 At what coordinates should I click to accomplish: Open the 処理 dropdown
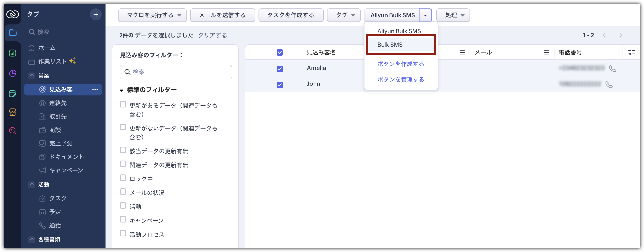pos(453,15)
